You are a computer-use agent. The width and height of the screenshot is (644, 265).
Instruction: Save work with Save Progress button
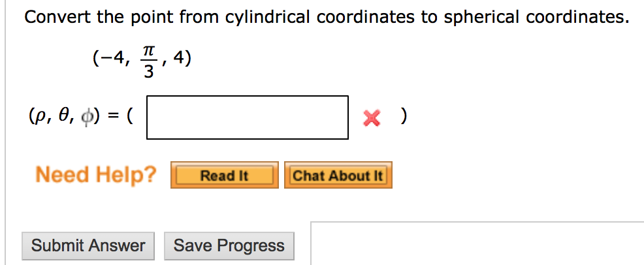click(229, 246)
